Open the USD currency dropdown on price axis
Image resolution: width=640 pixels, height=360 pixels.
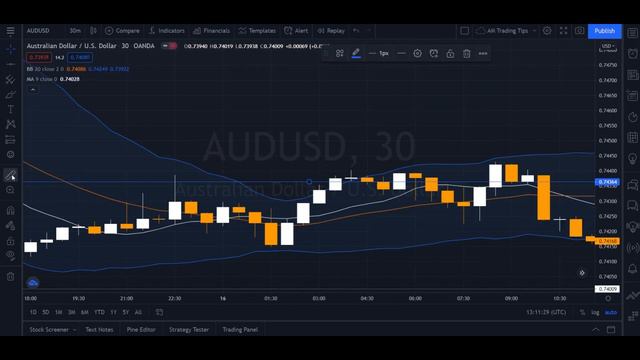608,46
